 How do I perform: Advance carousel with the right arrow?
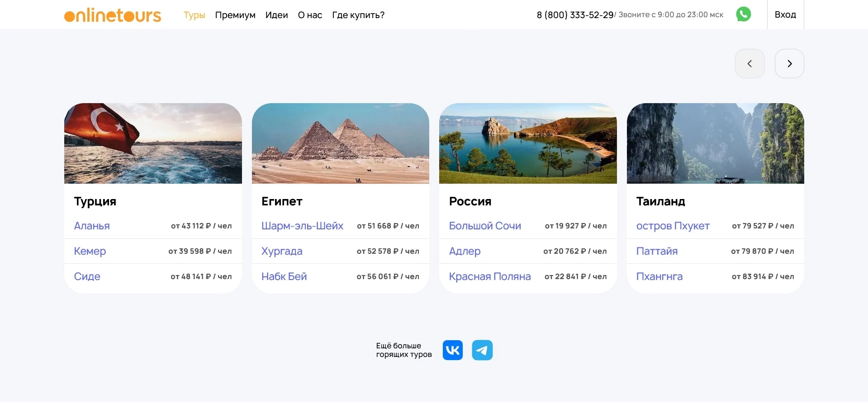(790, 63)
